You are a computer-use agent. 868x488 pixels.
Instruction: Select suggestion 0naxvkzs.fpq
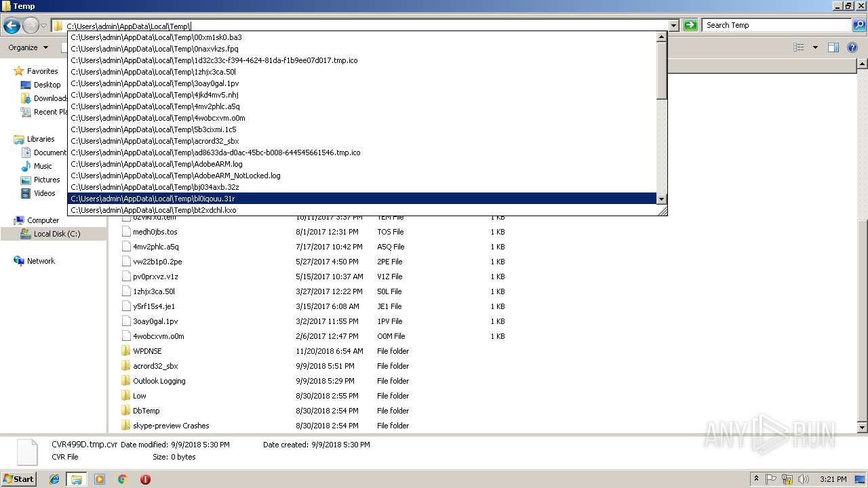[362, 49]
